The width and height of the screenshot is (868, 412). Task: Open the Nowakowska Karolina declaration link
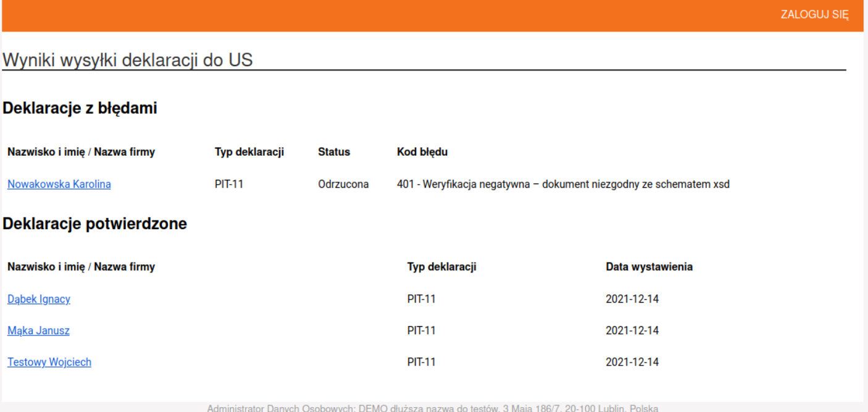click(59, 184)
